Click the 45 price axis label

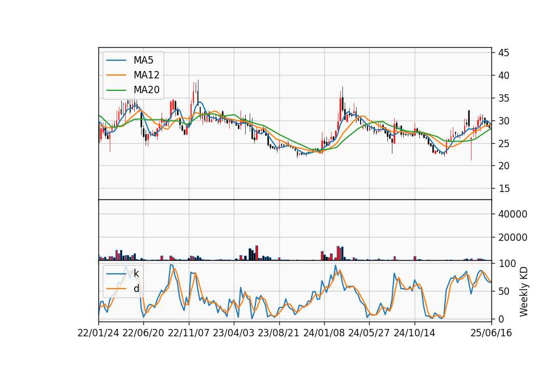[503, 53]
